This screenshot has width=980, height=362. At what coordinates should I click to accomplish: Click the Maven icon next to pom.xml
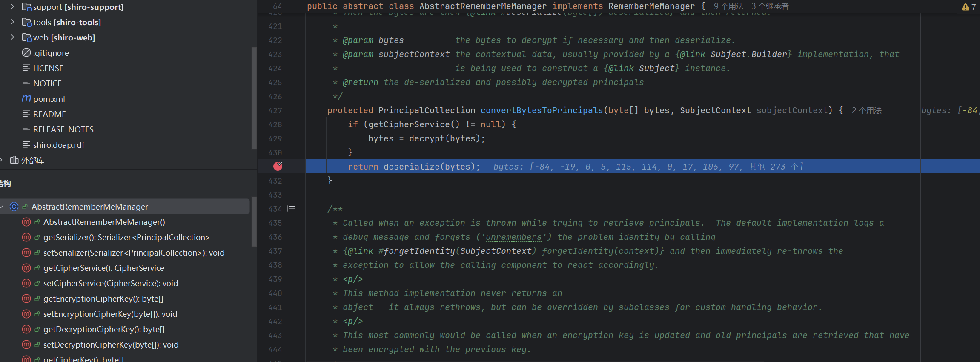click(x=26, y=99)
